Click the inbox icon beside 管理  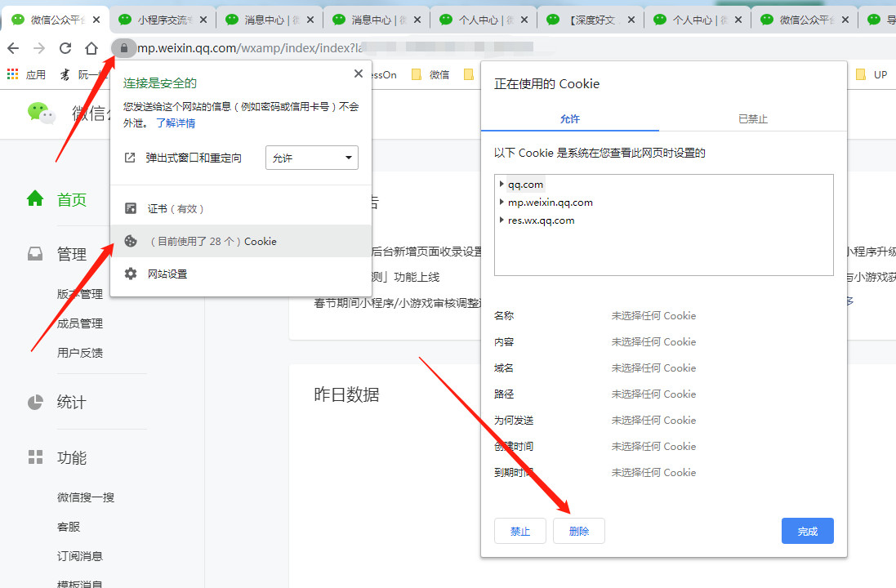tap(35, 253)
